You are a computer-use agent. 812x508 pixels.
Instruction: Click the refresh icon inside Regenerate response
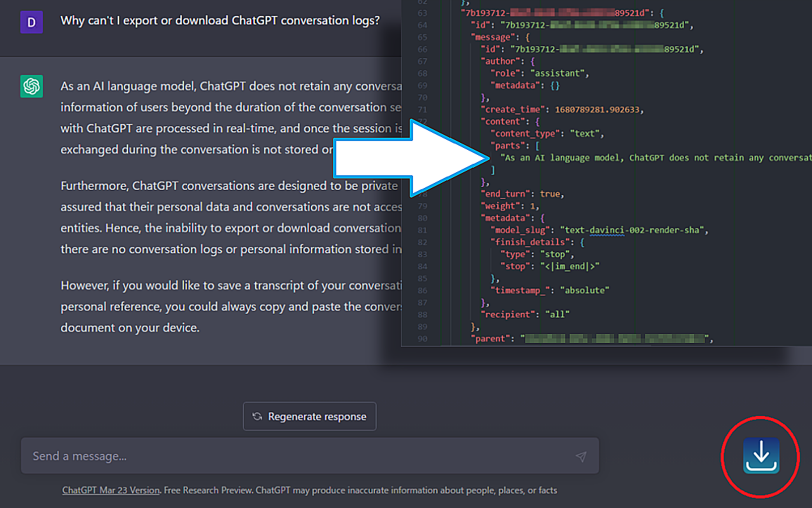[x=257, y=416]
